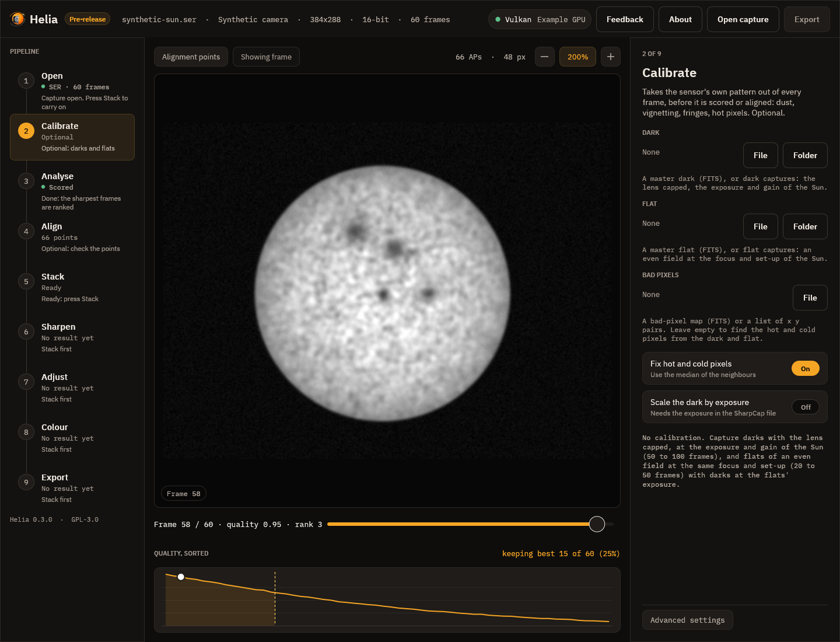Select step 8 circle for Colour
The image size is (840, 642).
point(26,432)
